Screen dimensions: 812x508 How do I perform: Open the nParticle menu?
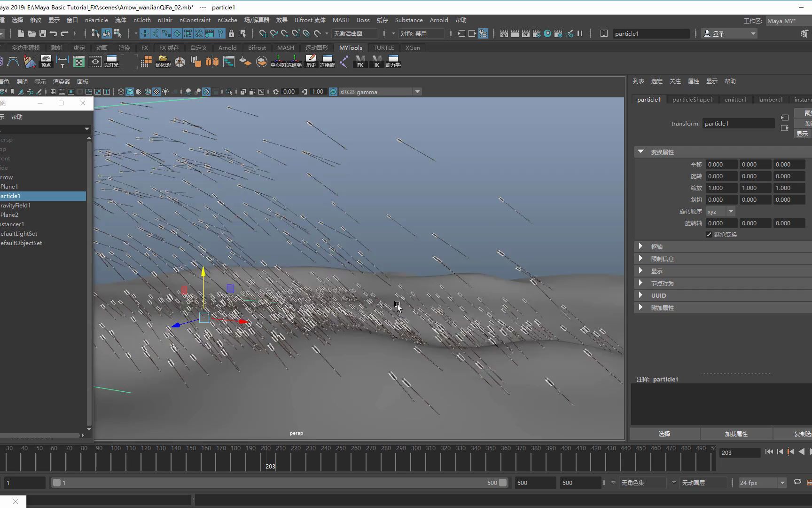click(x=96, y=20)
